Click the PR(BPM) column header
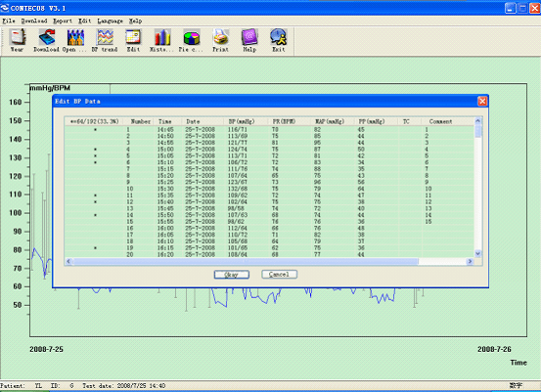Viewport: 541px width, 392px height. (x=290, y=121)
